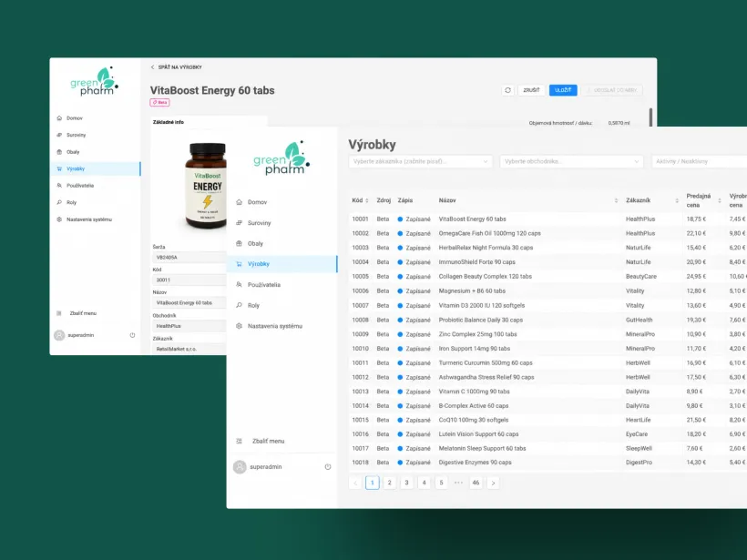Click the ULOŽIŤ save button

tap(563, 90)
